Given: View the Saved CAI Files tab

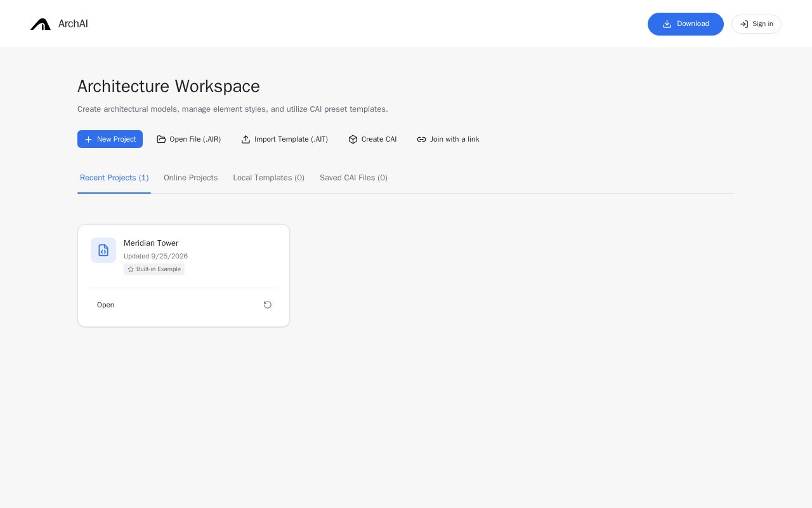Looking at the screenshot, I should tap(353, 178).
